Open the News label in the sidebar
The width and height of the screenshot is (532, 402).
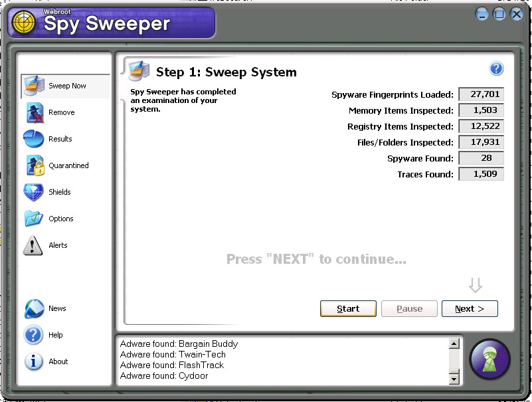point(57,308)
